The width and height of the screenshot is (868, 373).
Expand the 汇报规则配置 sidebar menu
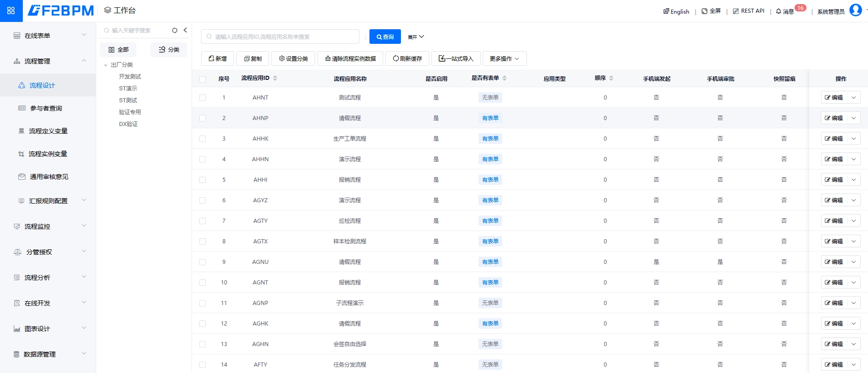pos(48,200)
